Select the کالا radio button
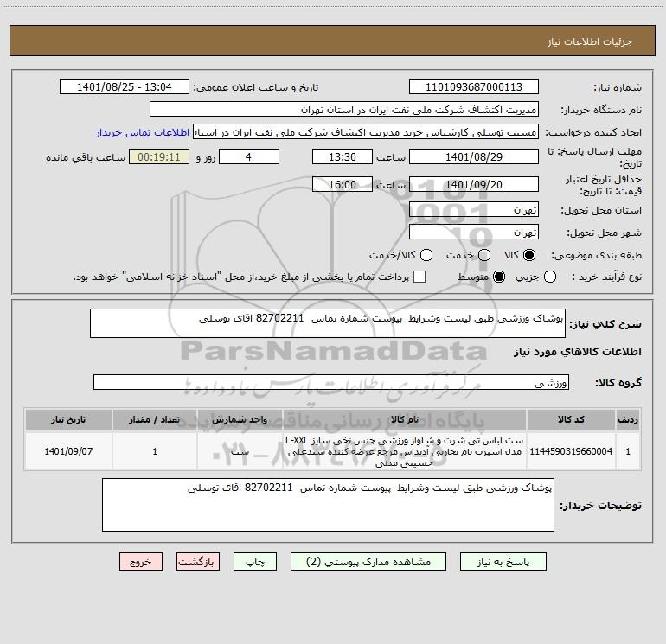This screenshot has height=644, width=666. 529,255
